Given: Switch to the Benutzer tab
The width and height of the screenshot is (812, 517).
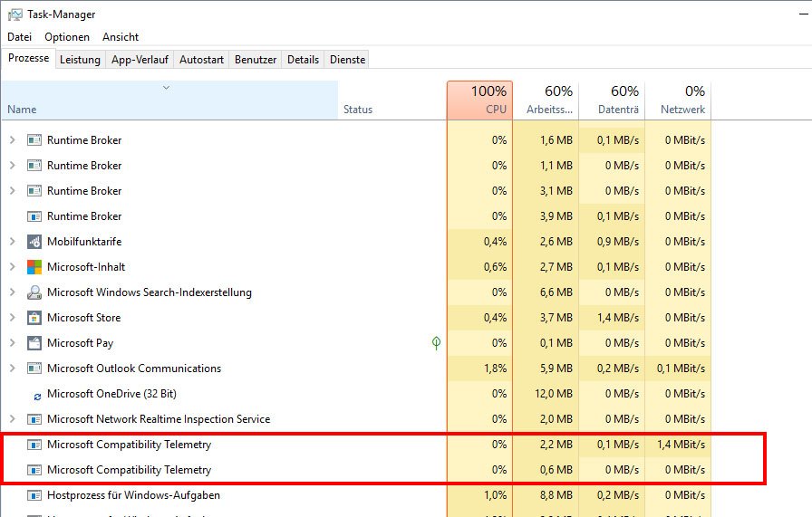Looking at the screenshot, I should [x=256, y=60].
